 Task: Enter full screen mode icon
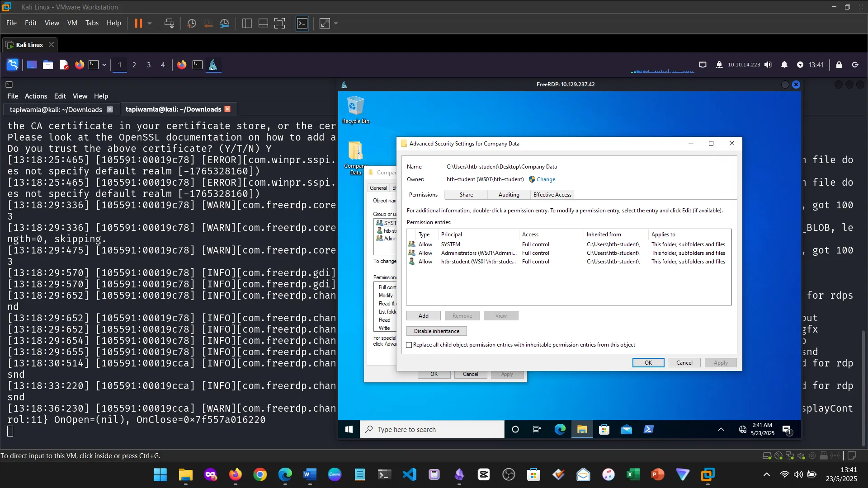point(280,23)
